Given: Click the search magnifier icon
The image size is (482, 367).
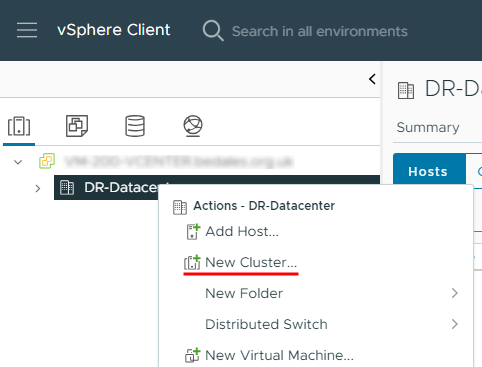Looking at the screenshot, I should pos(213,31).
